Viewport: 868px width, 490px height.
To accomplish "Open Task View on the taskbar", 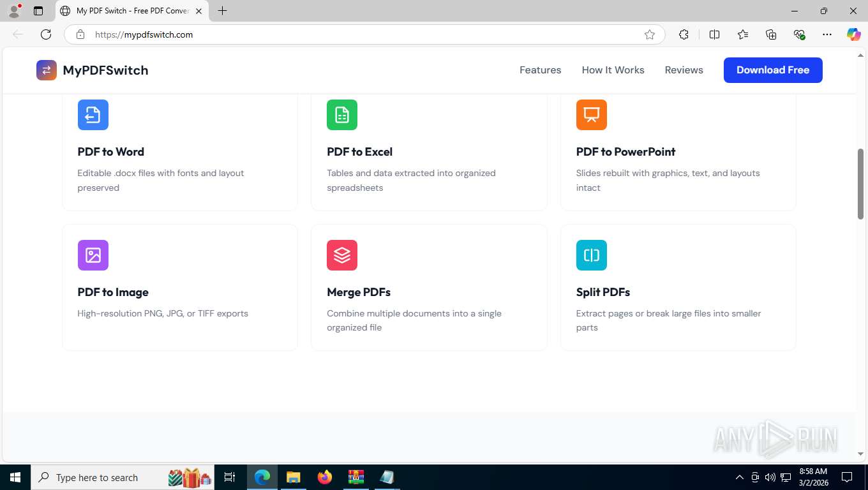I will pos(230,477).
